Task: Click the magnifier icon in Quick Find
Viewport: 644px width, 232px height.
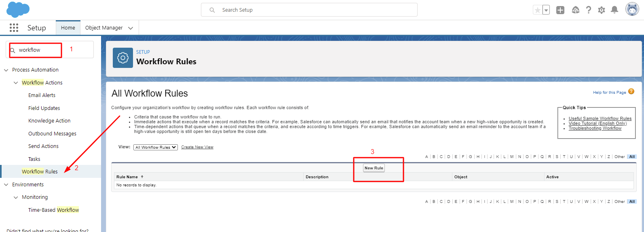Action: tap(13, 51)
